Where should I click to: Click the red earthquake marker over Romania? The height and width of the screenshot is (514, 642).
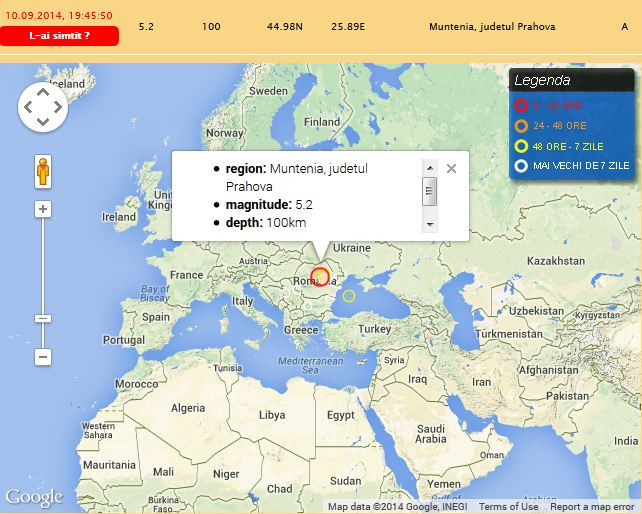[x=320, y=277]
